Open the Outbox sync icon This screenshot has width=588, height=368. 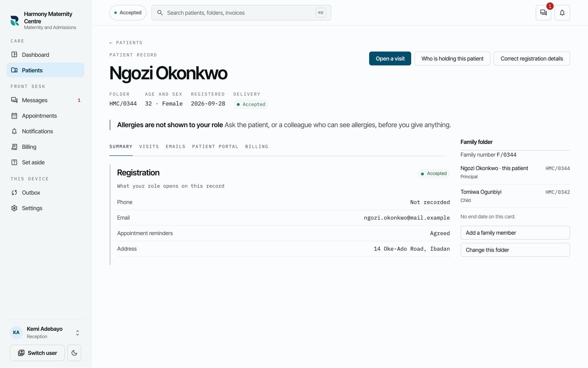[x=14, y=193]
